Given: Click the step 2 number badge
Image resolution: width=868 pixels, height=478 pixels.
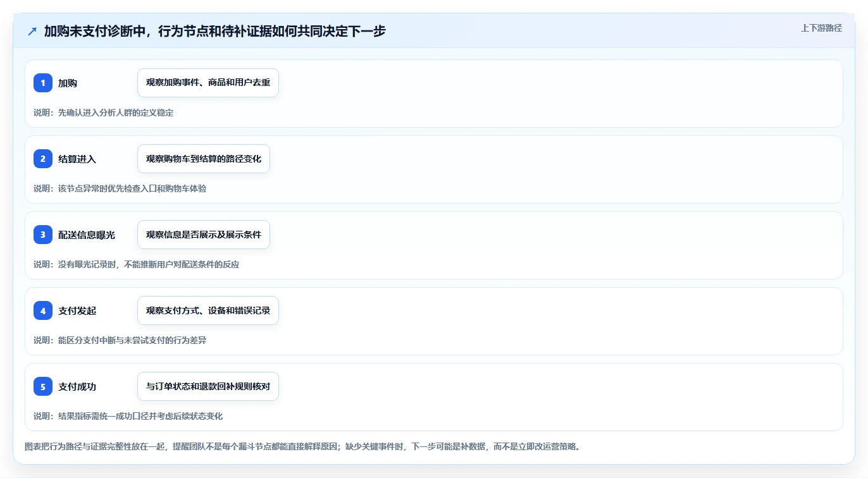Looking at the screenshot, I should (x=43, y=159).
